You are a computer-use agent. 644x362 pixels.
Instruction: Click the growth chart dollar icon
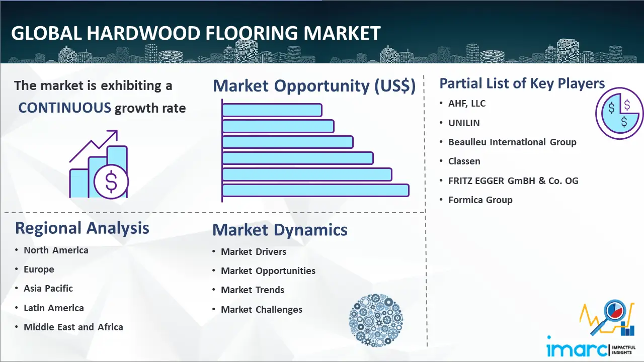99,164
